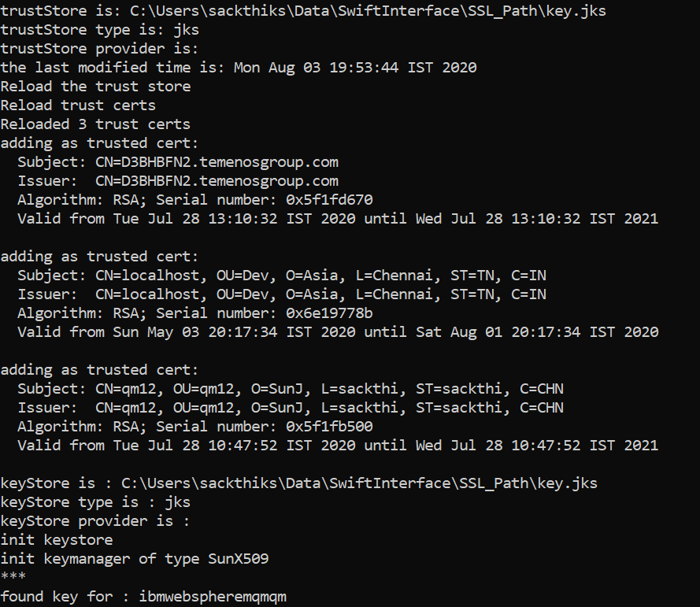
Task: Click the Issuer CN=D3BHBFN2.temenosgroup.com line
Action: tap(178, 181)
